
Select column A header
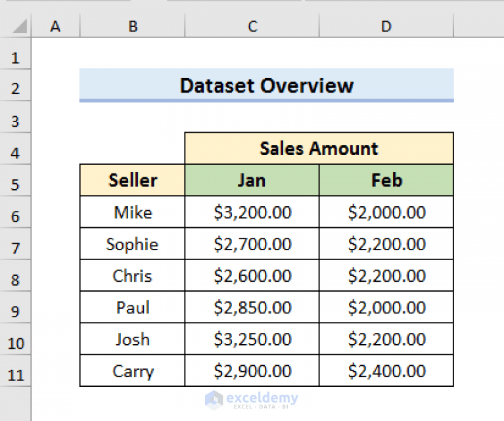coord(56,26)
